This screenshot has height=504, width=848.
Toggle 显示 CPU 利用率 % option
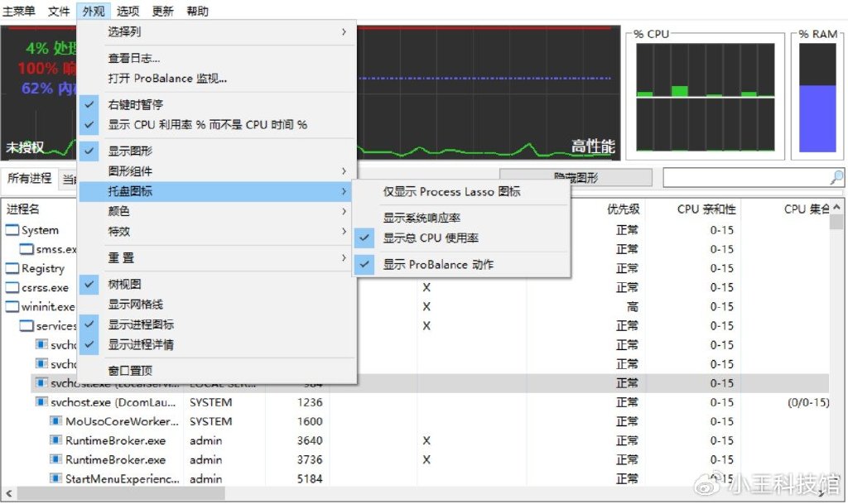click(217, 125)
